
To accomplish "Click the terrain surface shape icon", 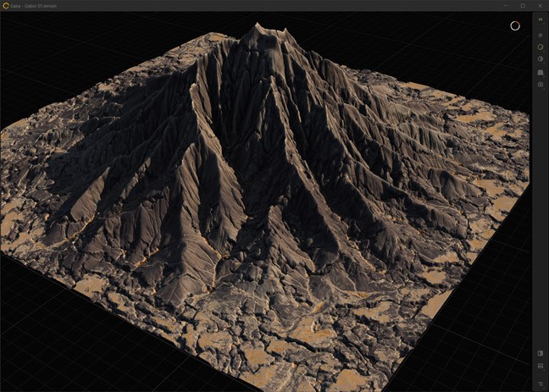I will point(541,73).
